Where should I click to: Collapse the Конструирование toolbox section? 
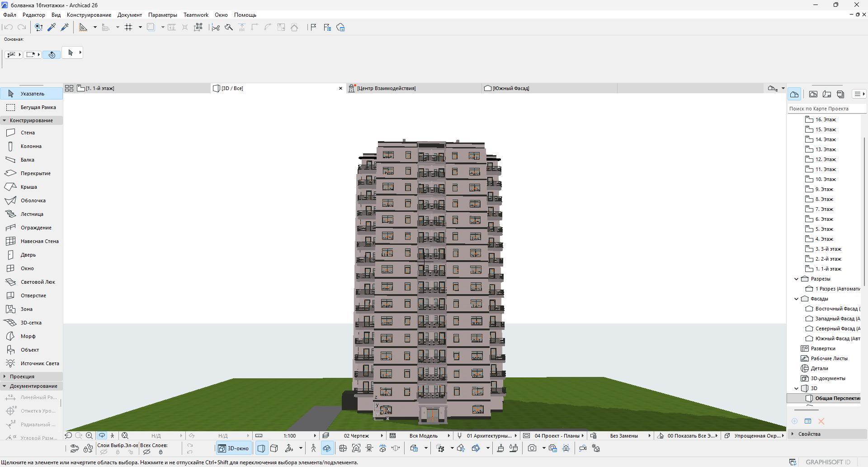click(x=5, y=120)
